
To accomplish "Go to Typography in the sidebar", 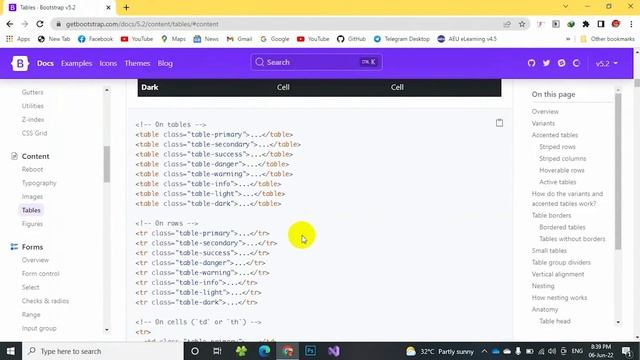I will [39, 183].
